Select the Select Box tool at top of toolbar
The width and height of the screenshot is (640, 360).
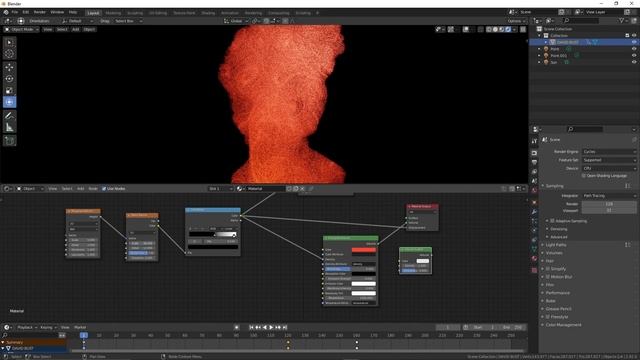tap(9, 42)
